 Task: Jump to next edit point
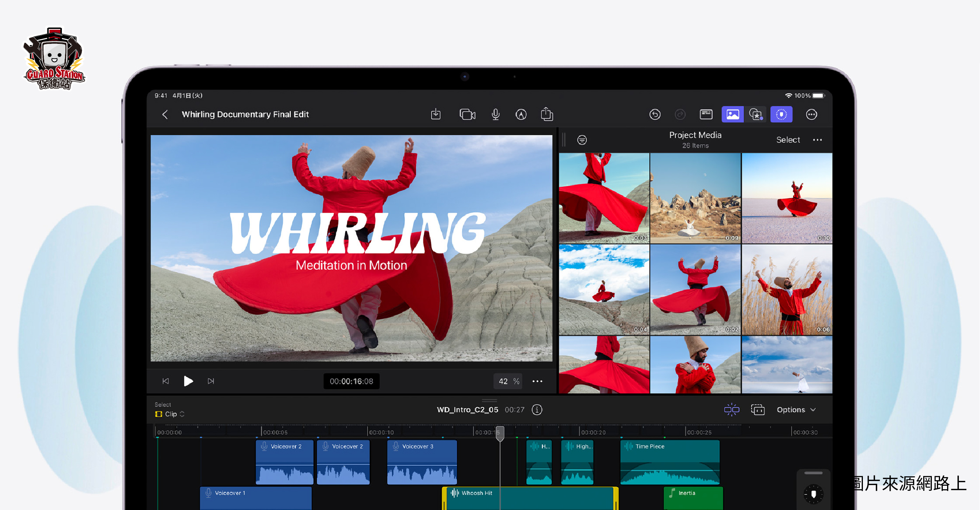click(x=211, y=381)
